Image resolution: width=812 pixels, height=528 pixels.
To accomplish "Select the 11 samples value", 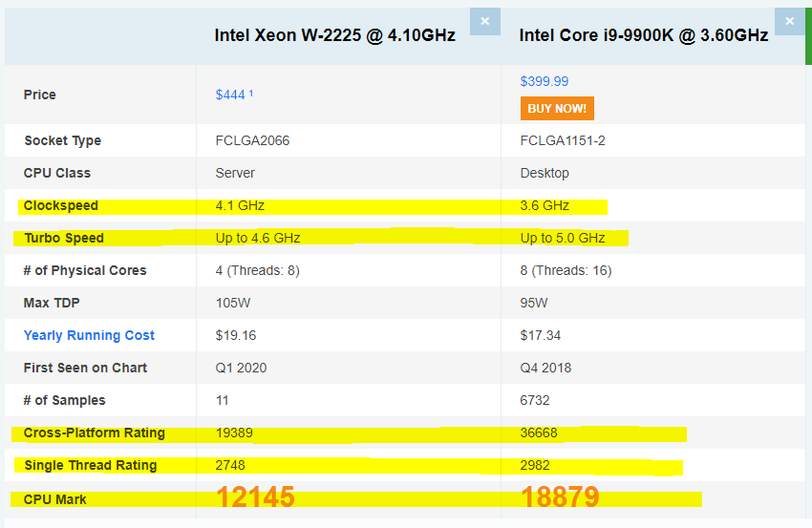I will (222, 400).
